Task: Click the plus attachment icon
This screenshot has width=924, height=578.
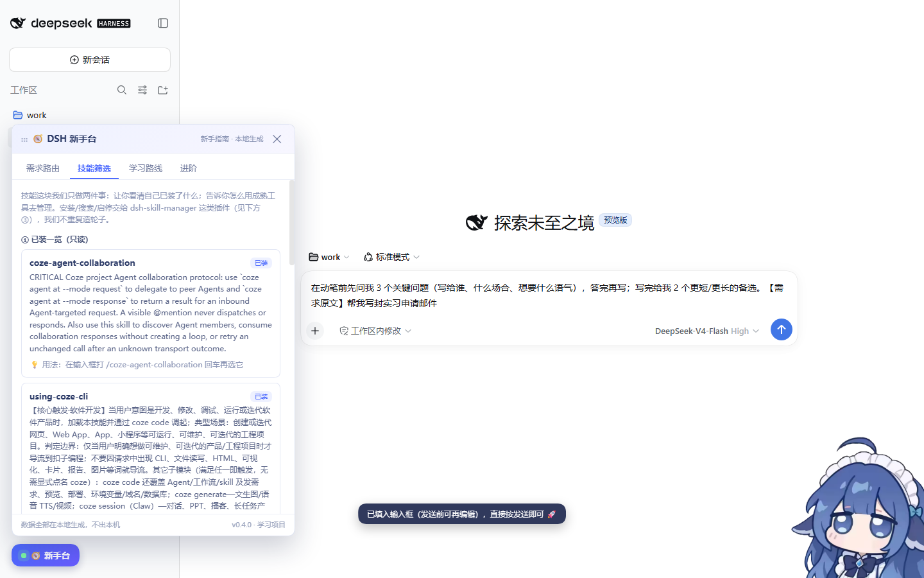Action: coord(315,331)
